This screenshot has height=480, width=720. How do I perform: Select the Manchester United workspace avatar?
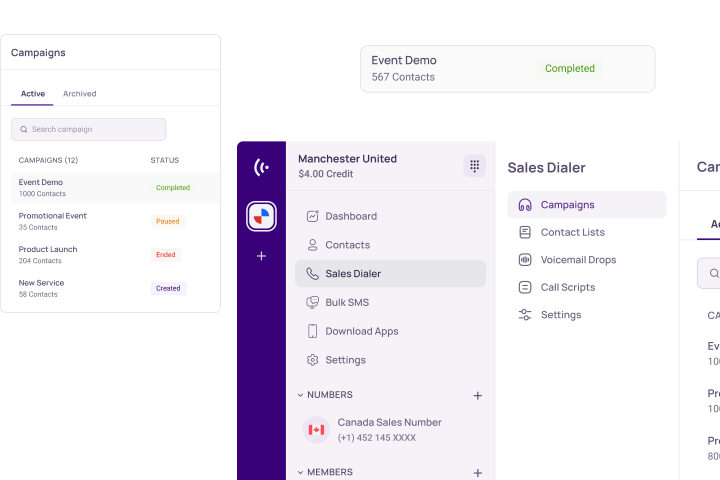click(x=261, y=216)
